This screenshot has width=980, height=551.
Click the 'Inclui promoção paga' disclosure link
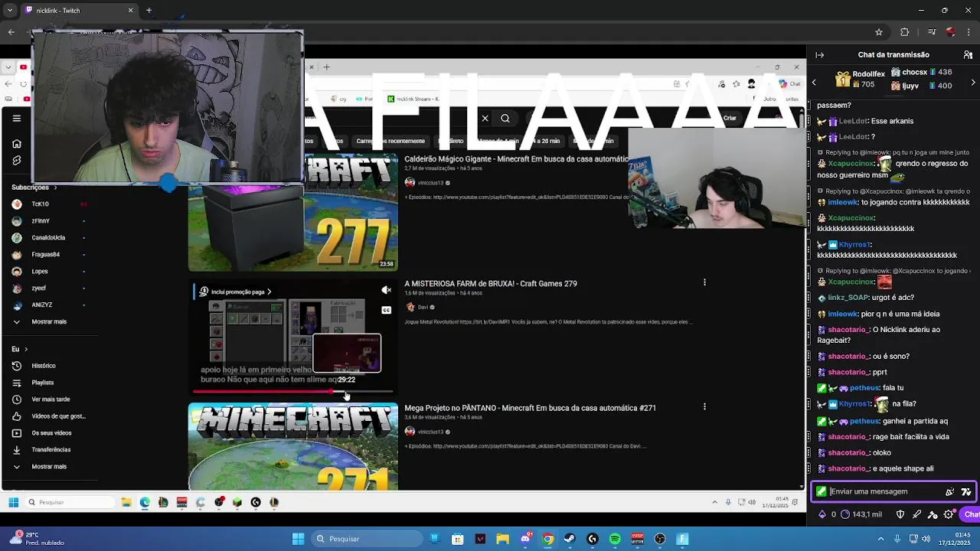(x=236, y=292)
